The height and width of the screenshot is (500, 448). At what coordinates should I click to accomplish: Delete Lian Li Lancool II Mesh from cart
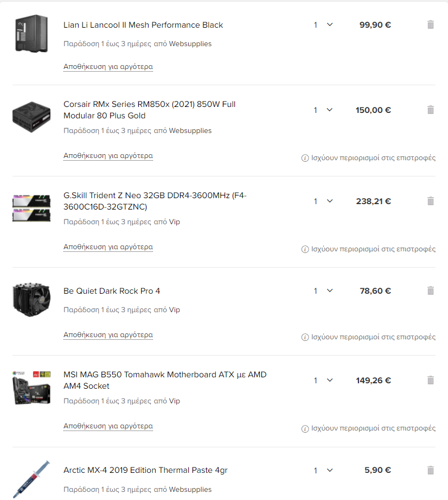[x=431, y=24]
